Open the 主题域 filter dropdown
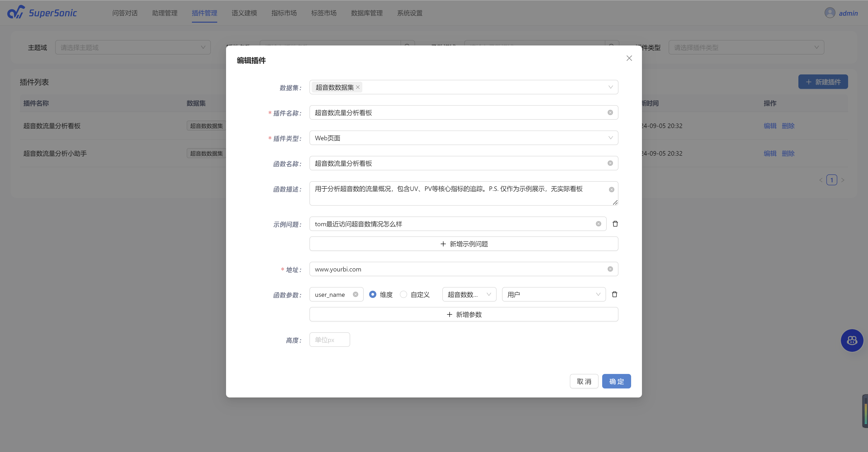The image size is (868, 452). [133, 48]
